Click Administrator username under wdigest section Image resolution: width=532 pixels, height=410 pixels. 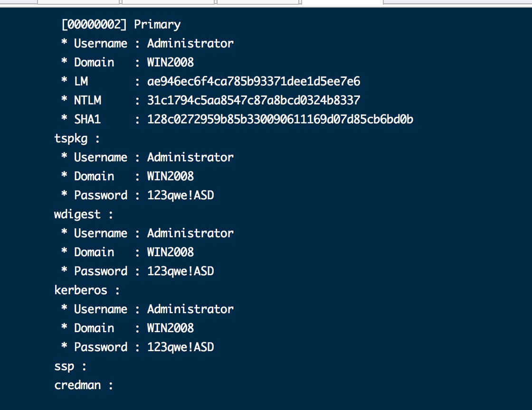(x=190, y=233)
